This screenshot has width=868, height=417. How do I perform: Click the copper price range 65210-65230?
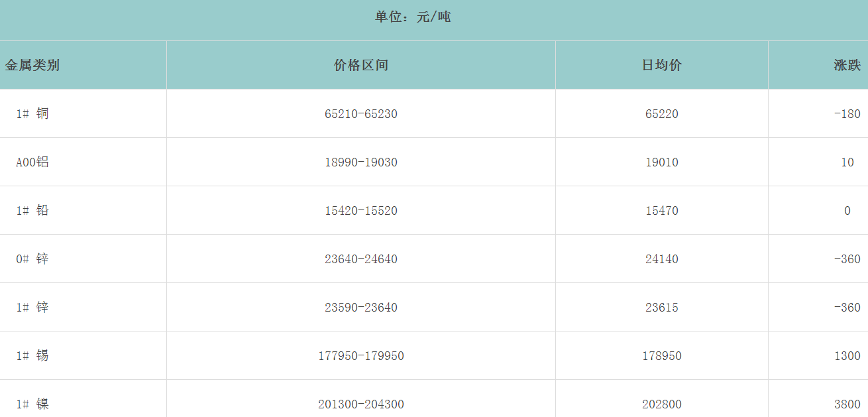point(361,114)
